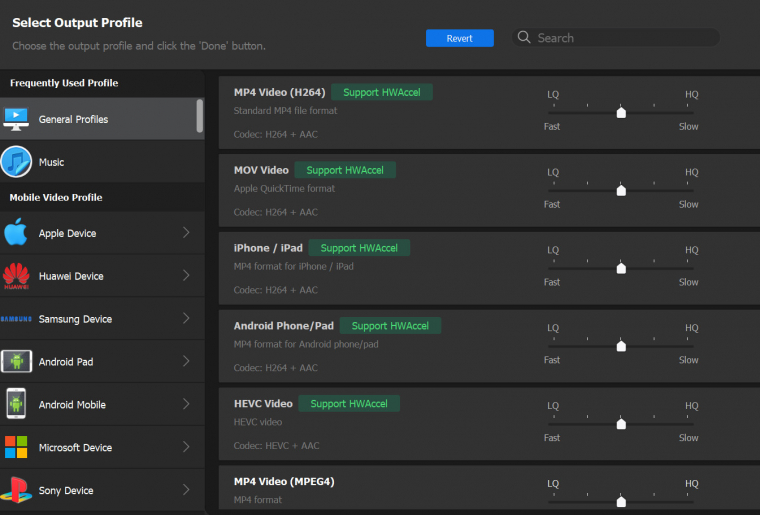Click the search magnifier icon
Viewport: 760px width, 515px height.
point(524,37)
